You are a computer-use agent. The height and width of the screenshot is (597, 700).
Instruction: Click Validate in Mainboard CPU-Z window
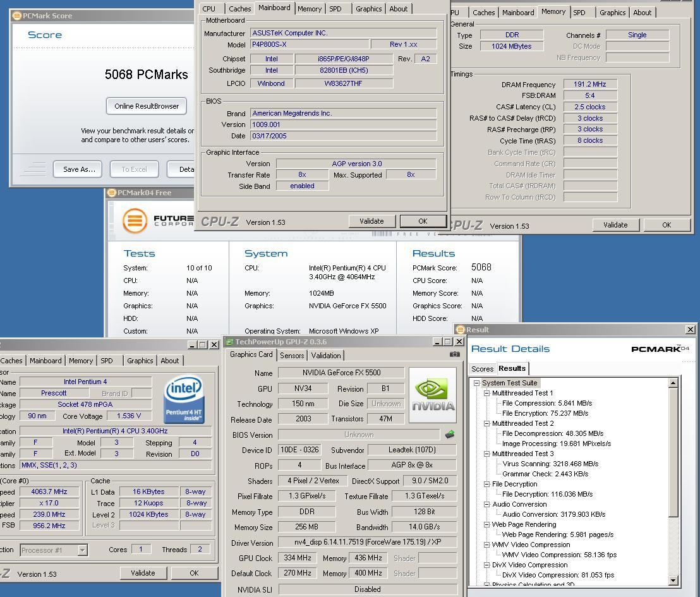point(371,221)
